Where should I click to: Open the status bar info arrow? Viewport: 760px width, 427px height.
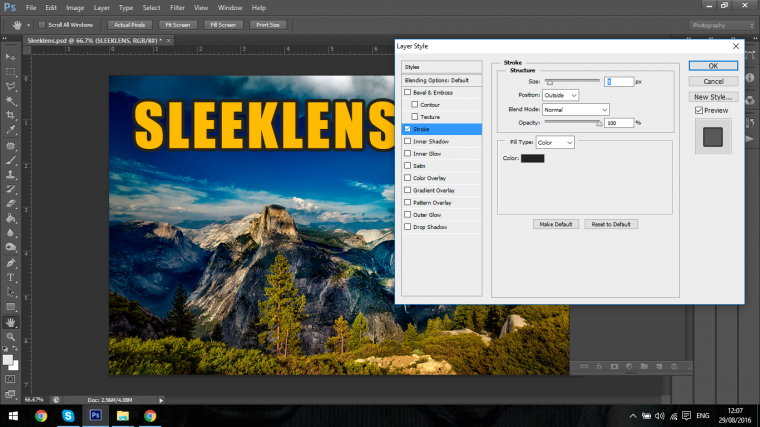click(x=161, y=400)
